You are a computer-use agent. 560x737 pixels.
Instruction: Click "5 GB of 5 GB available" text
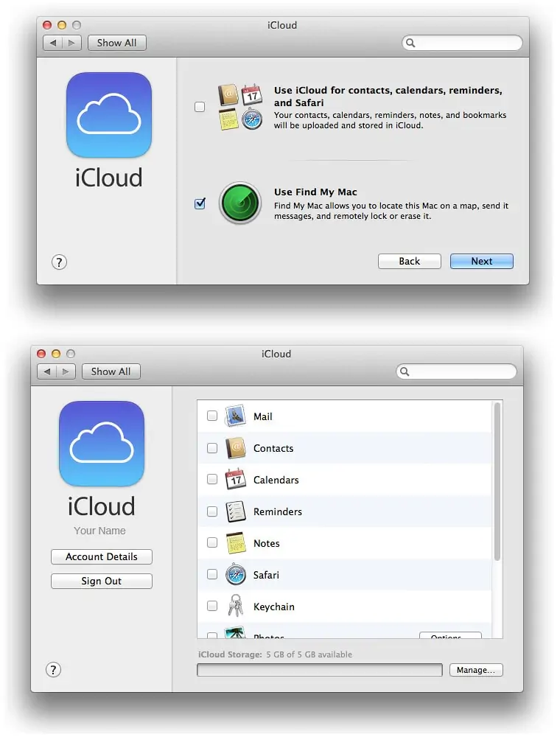point(309,654)
